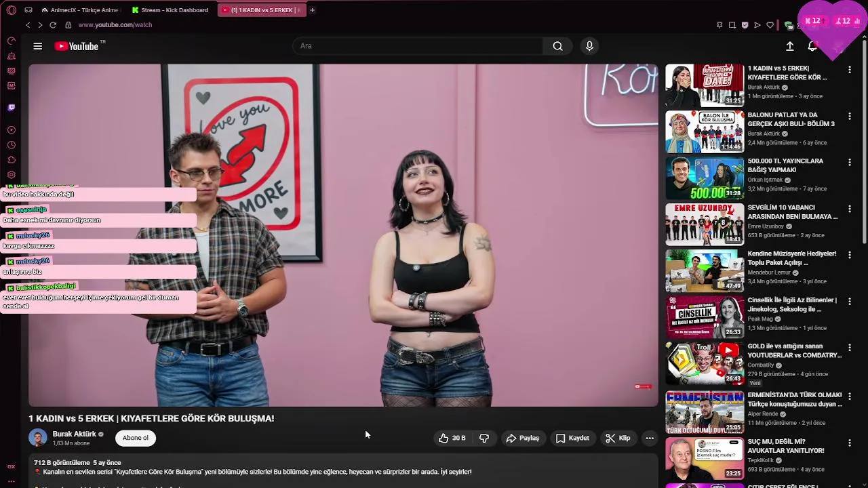This screenshot has height=488, width=868.
Task: Open options menu for the BALONU PATLAT video
Action: coord(849,116)
